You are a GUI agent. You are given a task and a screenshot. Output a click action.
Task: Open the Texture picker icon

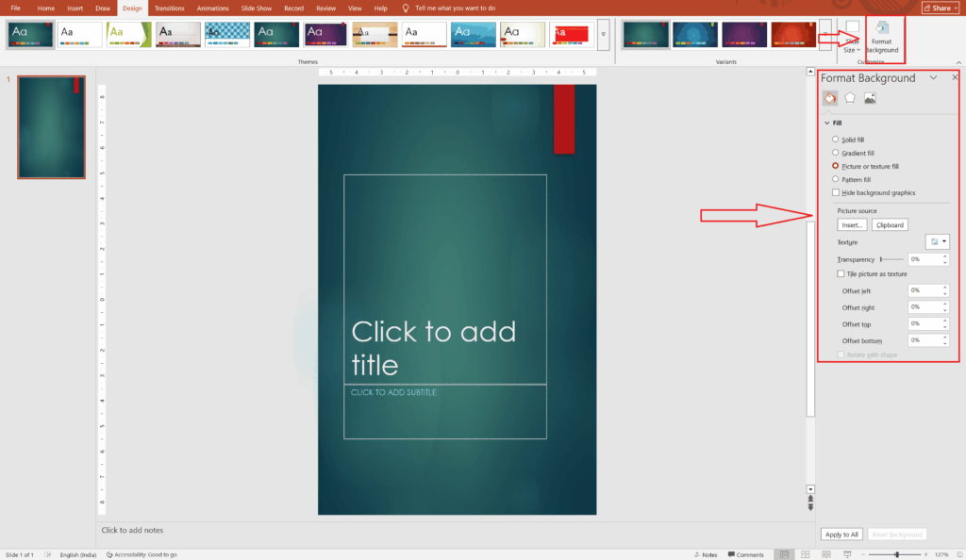[937, 241]
